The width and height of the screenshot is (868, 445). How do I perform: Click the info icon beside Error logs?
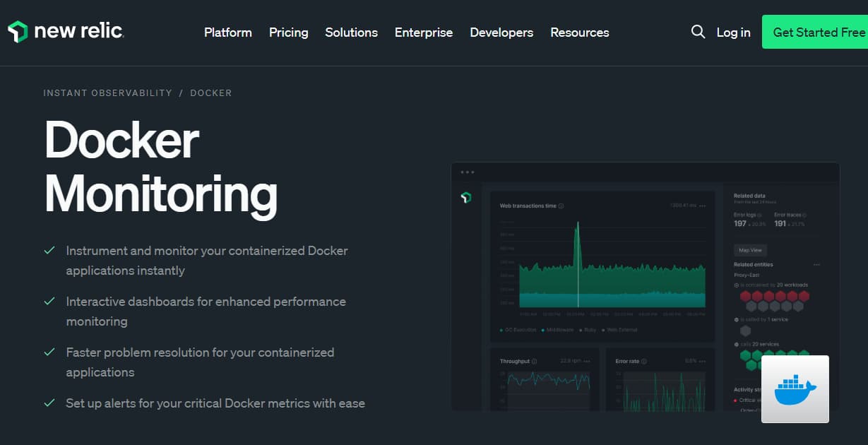point(759,215)
